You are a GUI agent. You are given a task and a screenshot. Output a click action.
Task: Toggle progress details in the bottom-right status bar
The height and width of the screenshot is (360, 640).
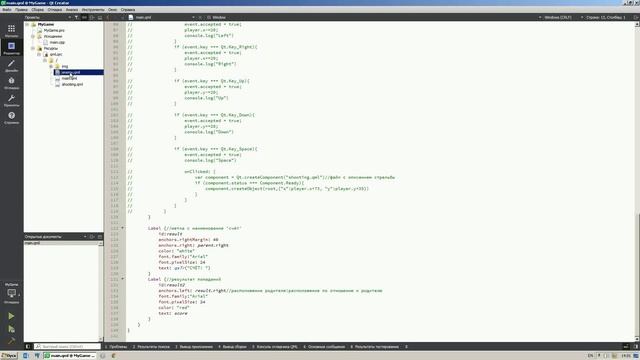pyautogui.click(x=626, y=347)
